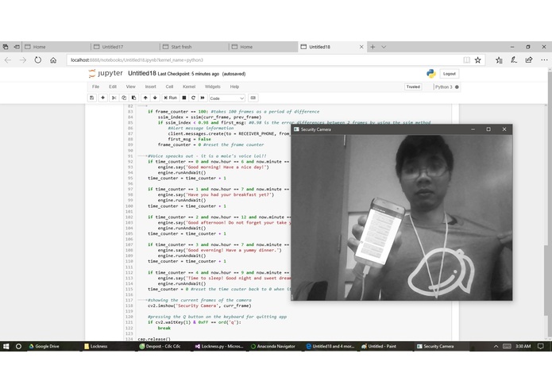Open the Help menu in Jupyter
Image resolution: width=552 pixels, height=392 pixels.
tap(234, 86)
